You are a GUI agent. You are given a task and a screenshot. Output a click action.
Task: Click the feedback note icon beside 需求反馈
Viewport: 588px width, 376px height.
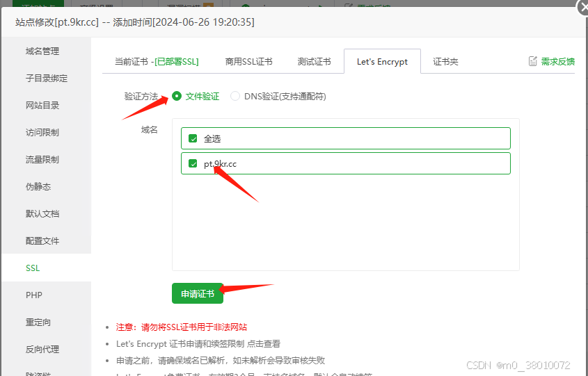(x=532, y=61)
